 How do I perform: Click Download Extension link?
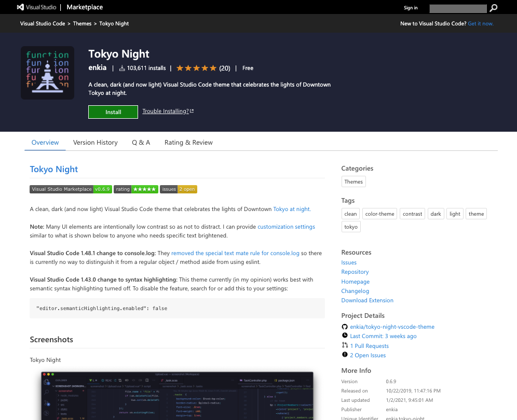coord(367,300)
